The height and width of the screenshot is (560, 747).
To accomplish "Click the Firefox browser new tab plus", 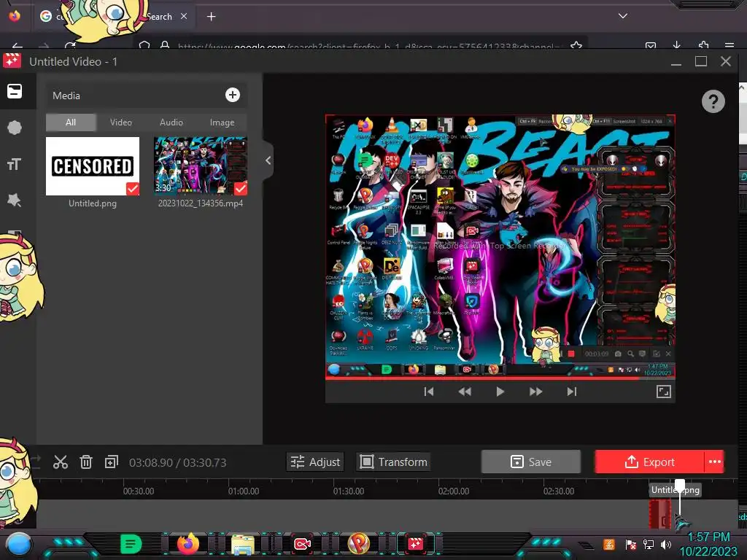I will click(x=211, y=17).
